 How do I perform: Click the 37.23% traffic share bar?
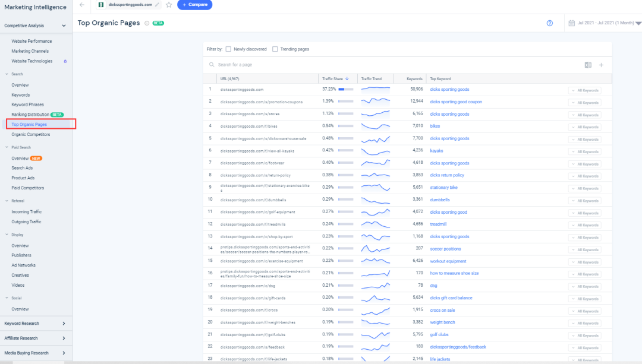[x=345, y=89]
